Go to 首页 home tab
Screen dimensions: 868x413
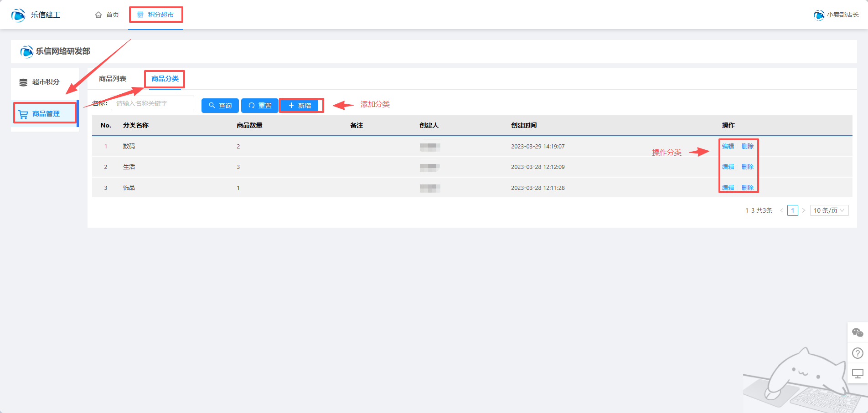pyautogui.click(x=107, y=15)
